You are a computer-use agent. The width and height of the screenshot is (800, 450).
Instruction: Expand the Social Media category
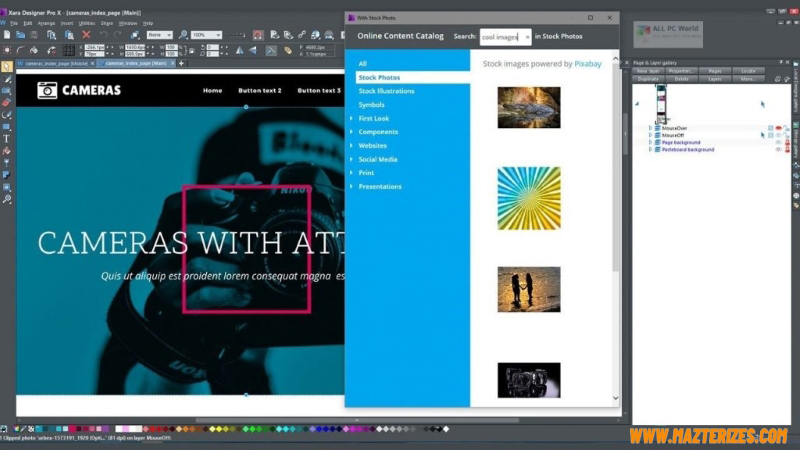click(352, 159)
